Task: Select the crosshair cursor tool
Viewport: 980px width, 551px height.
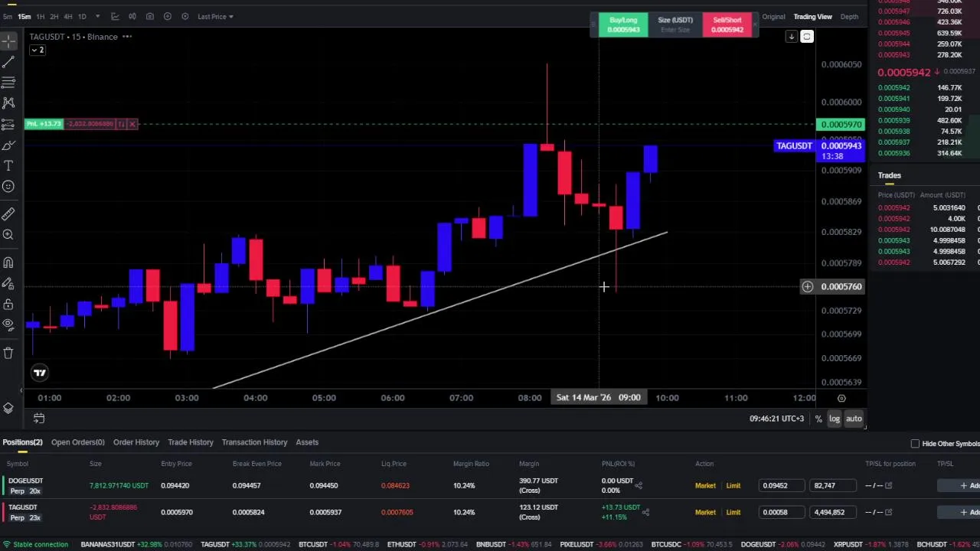Action: [x=8, y=41]
